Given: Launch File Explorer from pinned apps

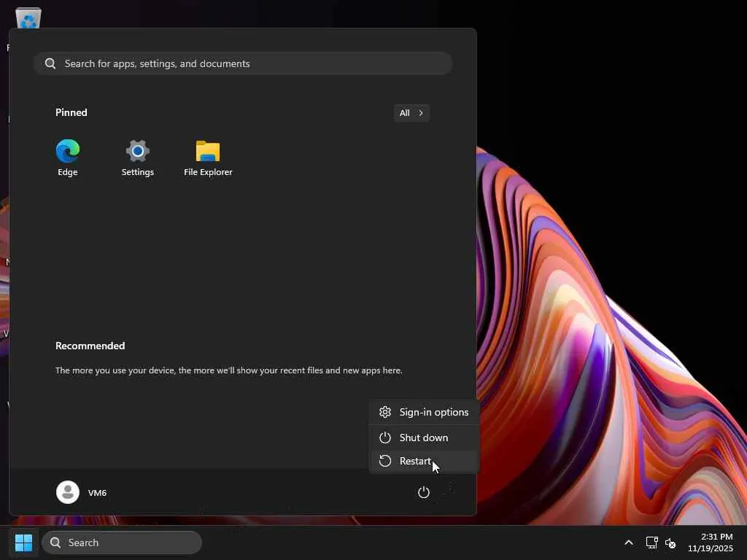Looking at the screenshot, I should (x=208, y=158).
